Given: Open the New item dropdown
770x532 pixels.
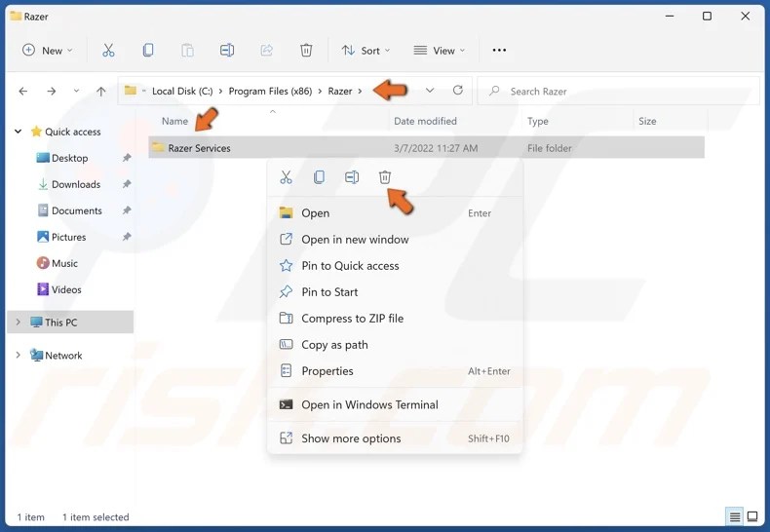Looking at the screenshot, I should tap(48, 51).
